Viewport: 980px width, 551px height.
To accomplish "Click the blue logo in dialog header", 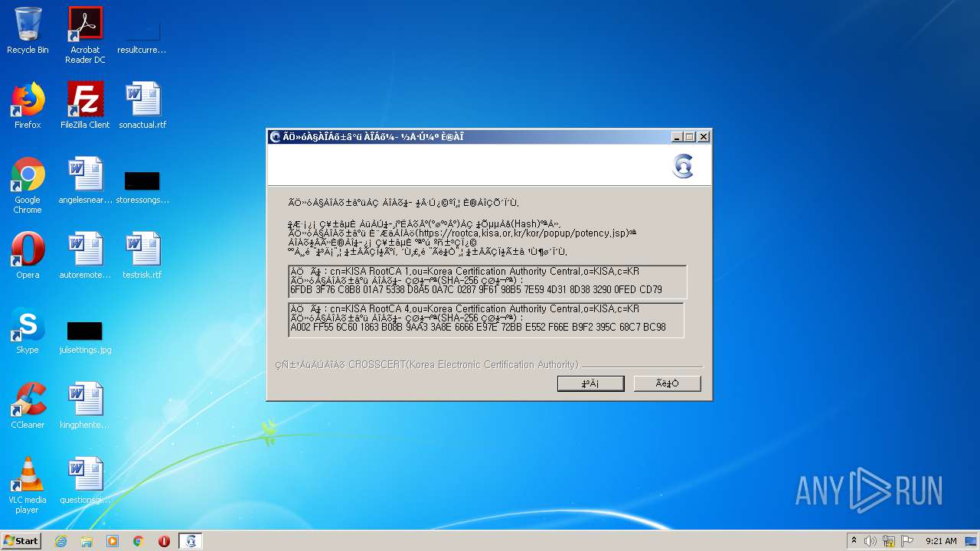I will click(683, 166).
